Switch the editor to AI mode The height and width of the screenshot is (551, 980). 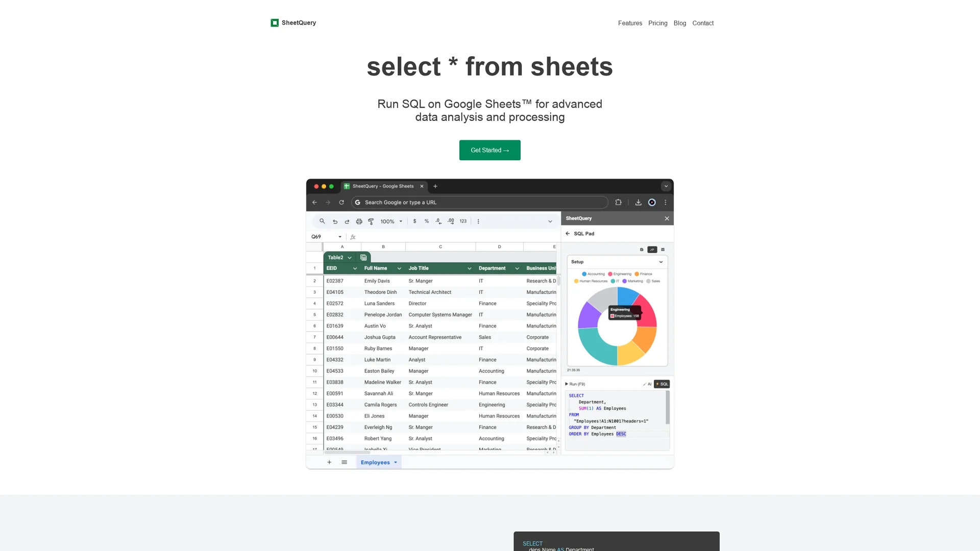click(647, 384)
